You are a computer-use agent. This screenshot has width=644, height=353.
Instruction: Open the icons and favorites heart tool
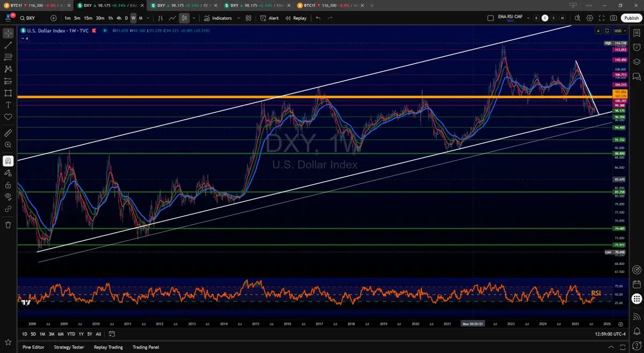tap(8, 117)
